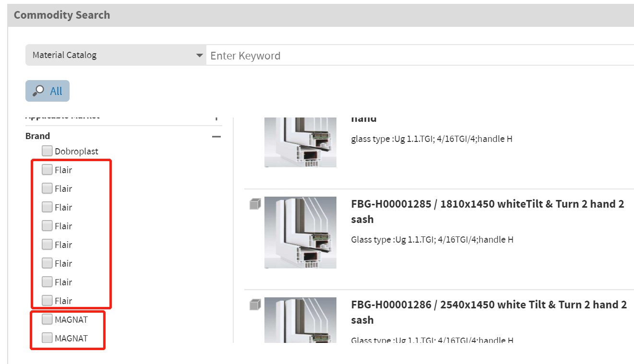
Task: Open product FBG-H00001286 2540x1450 title
Action: (489, 312)
